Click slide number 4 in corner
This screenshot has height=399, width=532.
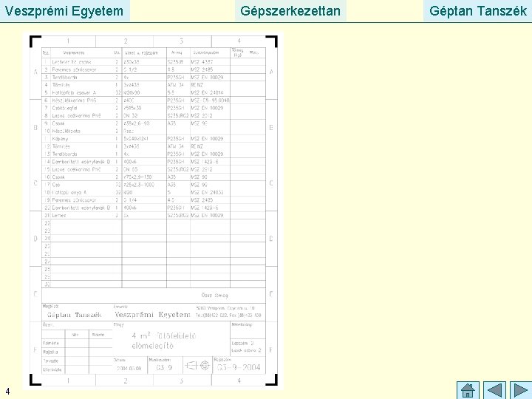[7, 392]
